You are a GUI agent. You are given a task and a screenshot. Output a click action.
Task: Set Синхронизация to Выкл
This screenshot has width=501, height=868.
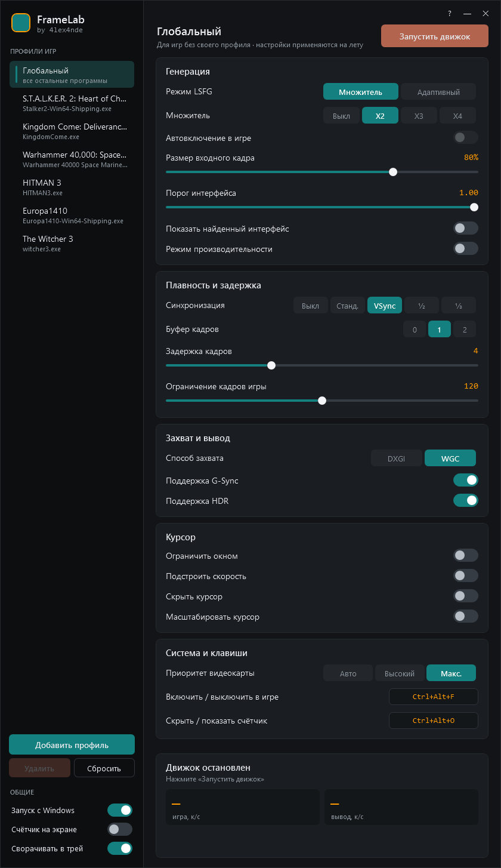tap(310, 306)
